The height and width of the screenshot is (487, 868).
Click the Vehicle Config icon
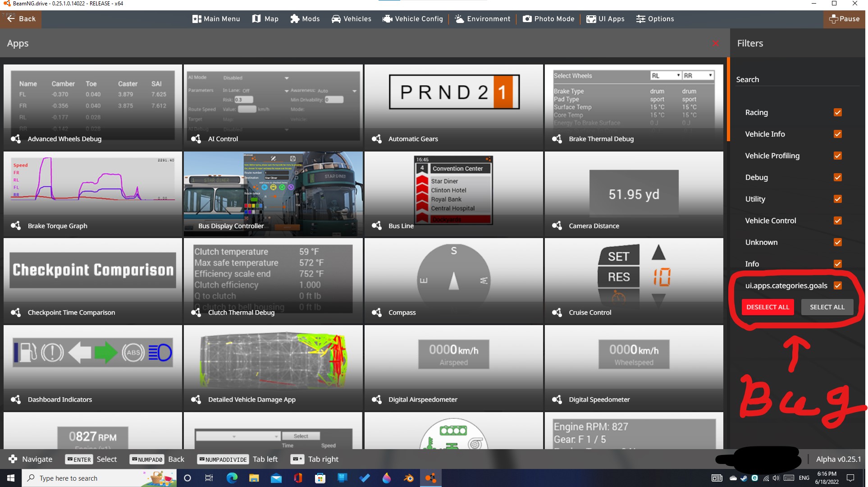(387, 19)
